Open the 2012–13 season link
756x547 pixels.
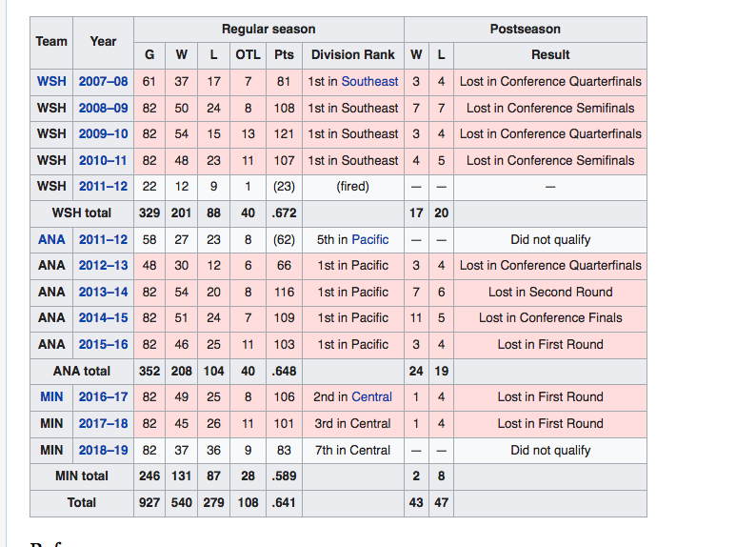(x=103, y=266)
